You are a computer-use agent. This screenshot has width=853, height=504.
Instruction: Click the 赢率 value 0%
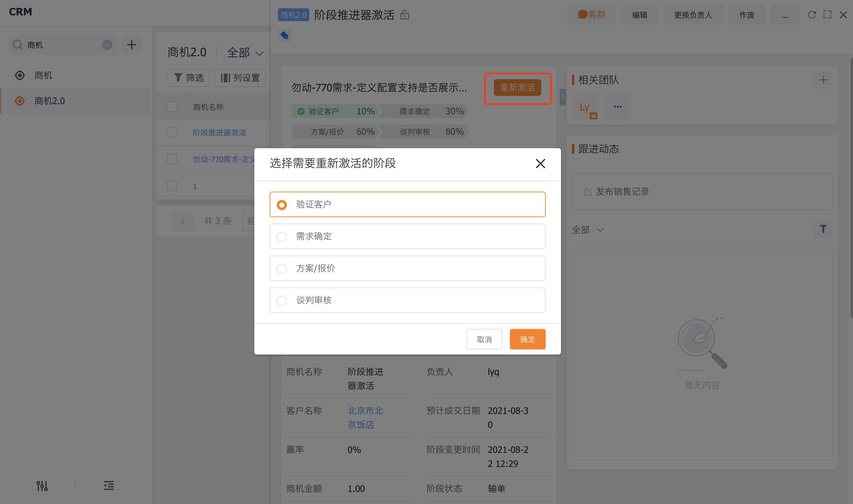point(354,450)
